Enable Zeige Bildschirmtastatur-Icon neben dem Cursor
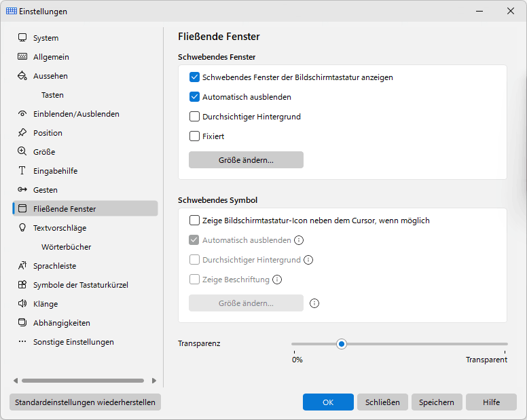Viewport: 527px width, 420px height. (195, 221)
